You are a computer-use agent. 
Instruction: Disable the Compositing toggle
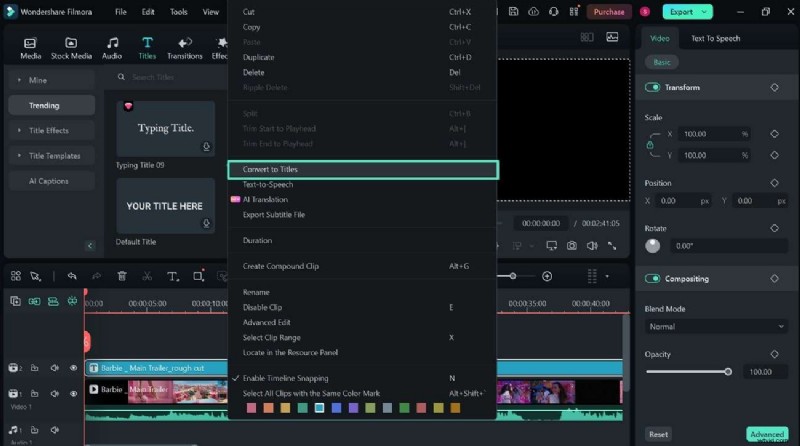tap(653, 279)
